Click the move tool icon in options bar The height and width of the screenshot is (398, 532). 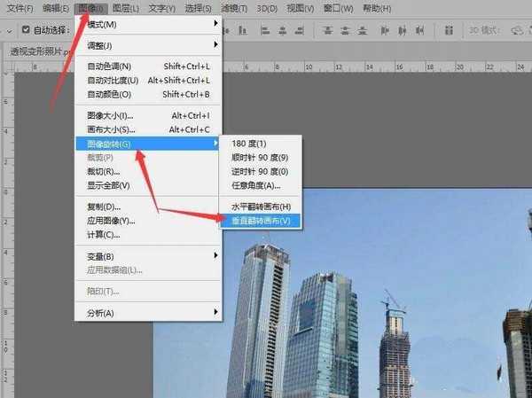pyautogui.click(x=7, y=29)
